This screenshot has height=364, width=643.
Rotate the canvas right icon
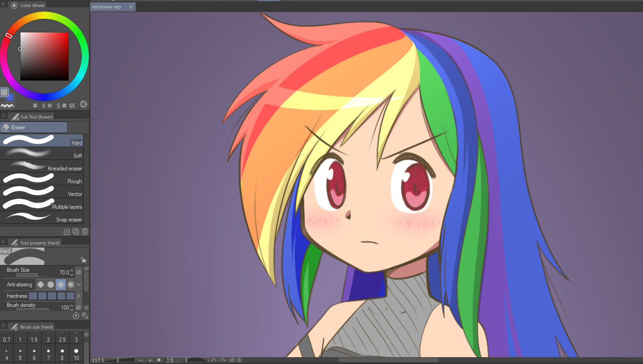(223, 360)
